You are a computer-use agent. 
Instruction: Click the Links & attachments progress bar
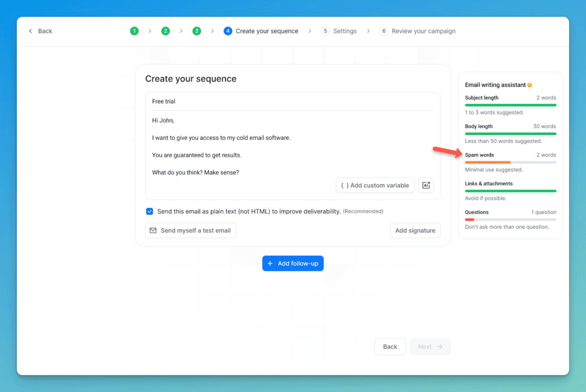(511, 191)
